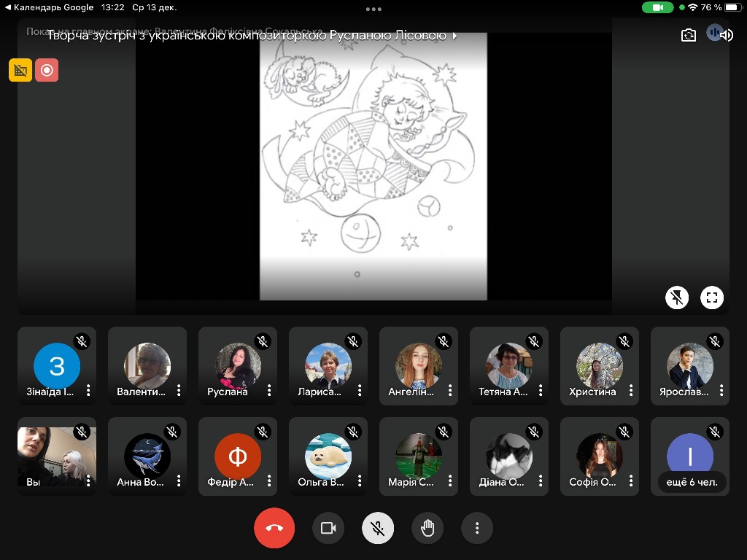Unpin the presentation with the pin icon
This screenshot has width=747, height=560.
pos(677,297)
